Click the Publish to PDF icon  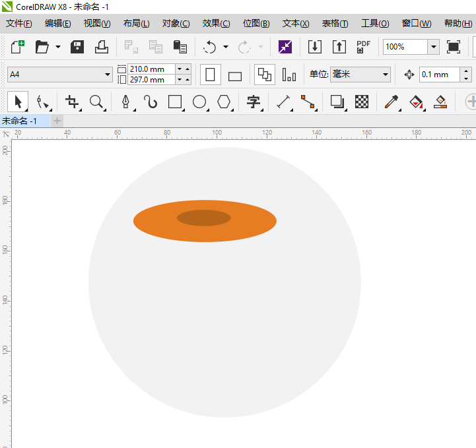(363, 47)
